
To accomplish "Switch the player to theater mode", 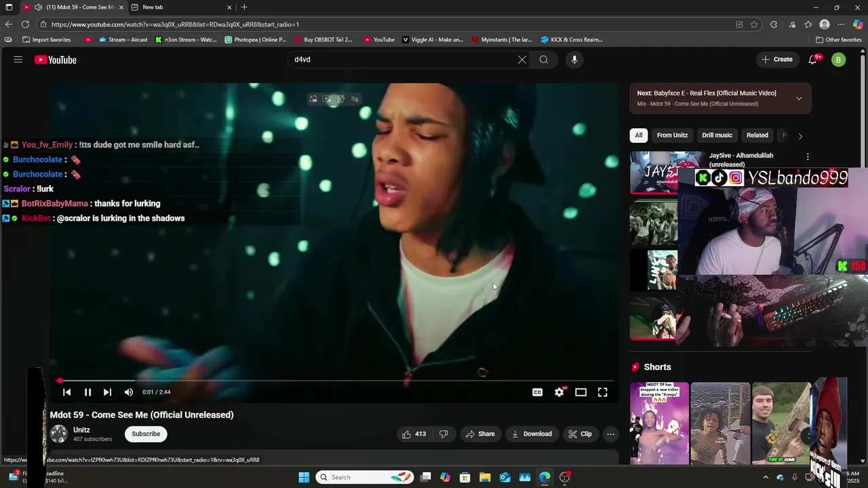I will point(581,392).
